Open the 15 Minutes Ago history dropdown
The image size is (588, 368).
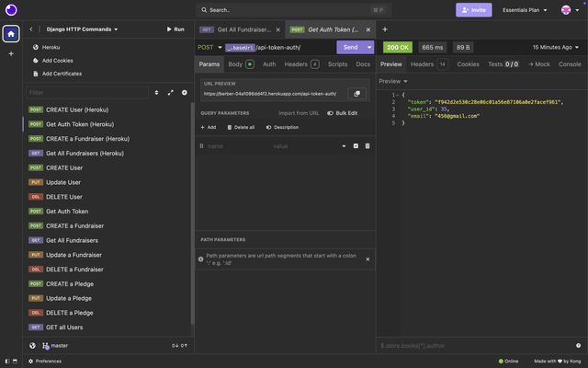tap(555, 47)
